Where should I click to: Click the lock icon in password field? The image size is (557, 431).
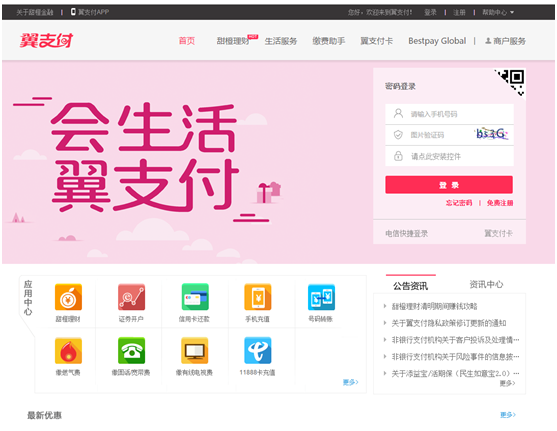tap(398, 156)
